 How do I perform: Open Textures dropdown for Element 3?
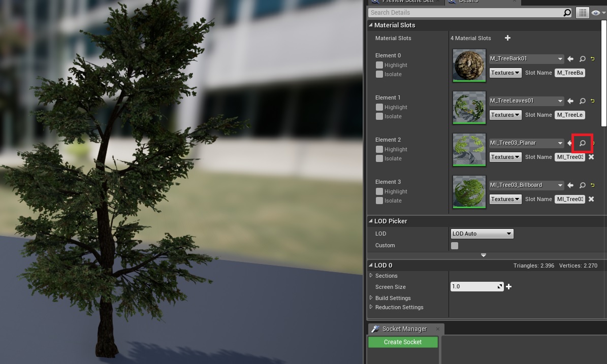(505, 199)
